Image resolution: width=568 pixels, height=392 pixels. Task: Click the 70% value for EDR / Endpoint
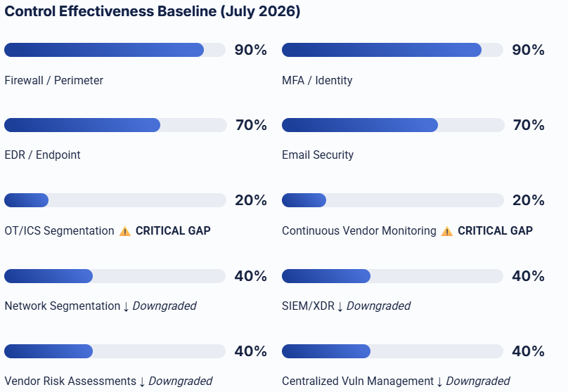(251, 125)
